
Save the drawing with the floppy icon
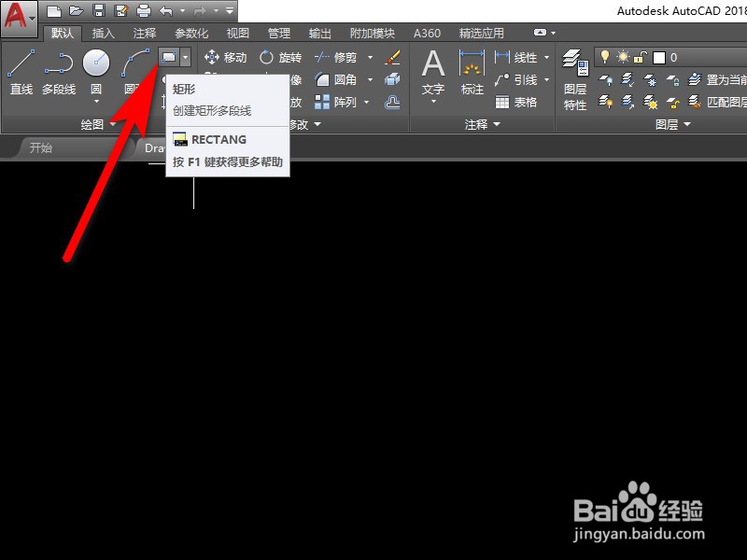(99, 10)
